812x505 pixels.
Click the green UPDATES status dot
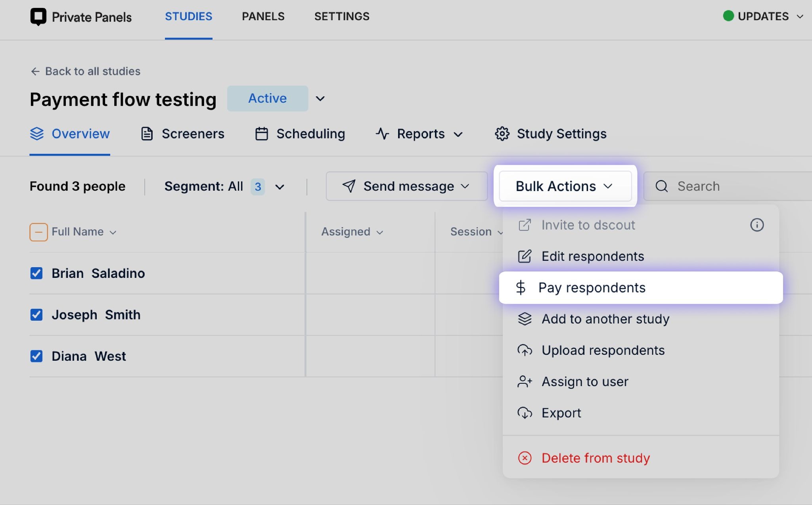[728, 16]
